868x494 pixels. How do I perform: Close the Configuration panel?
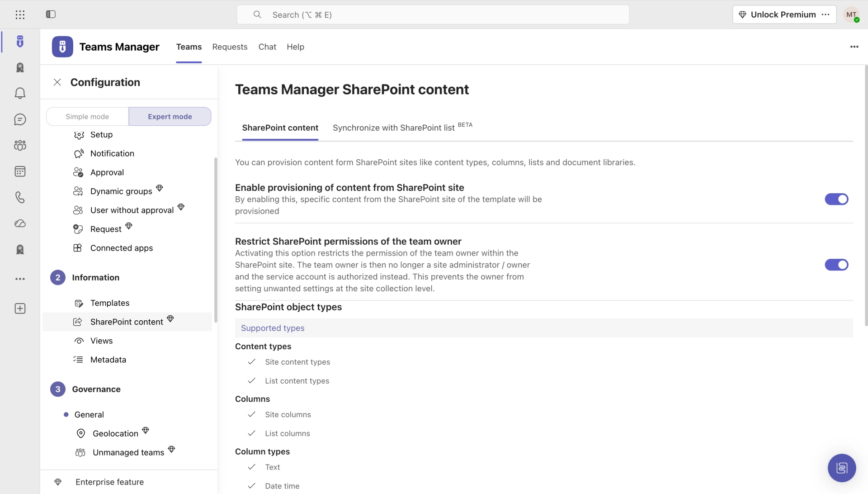(x=57, y=82)
